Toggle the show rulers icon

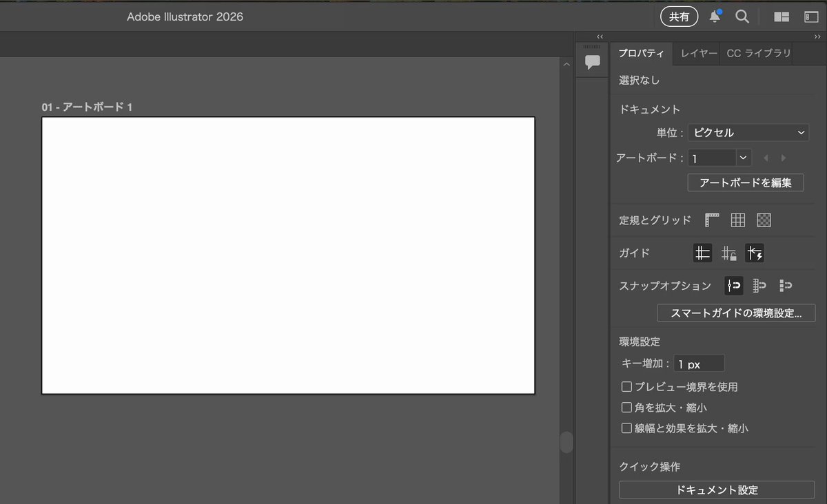pyautogui.click(x=711, y=219)
